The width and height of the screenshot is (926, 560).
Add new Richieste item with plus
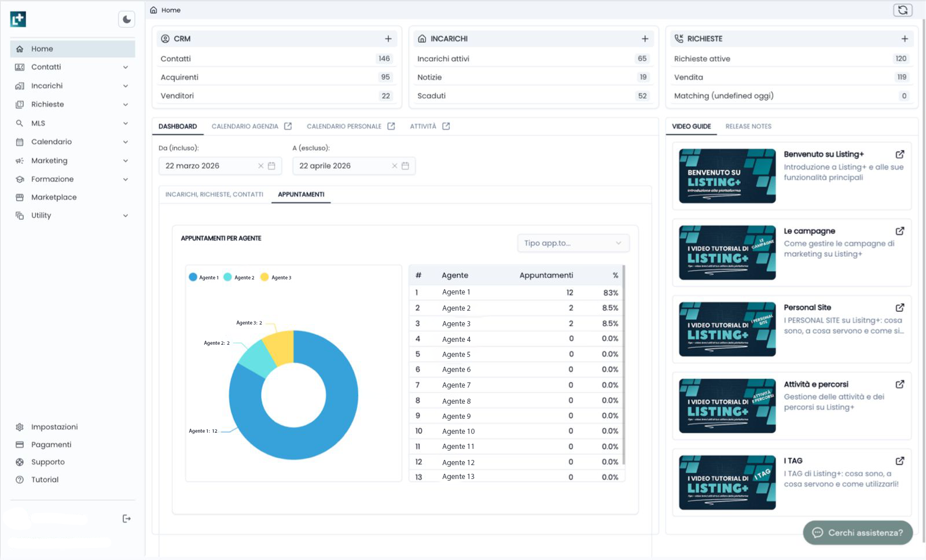905,39
